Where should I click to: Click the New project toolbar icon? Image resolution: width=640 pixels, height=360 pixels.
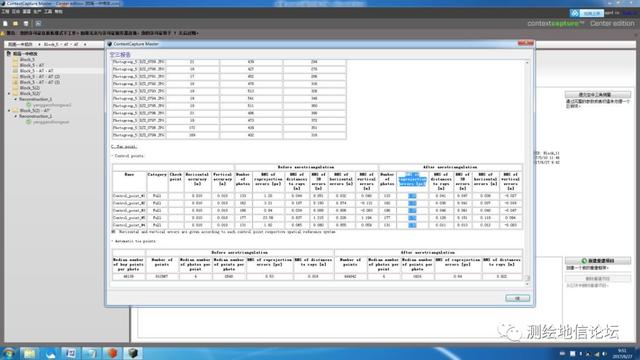click(5, 24)
